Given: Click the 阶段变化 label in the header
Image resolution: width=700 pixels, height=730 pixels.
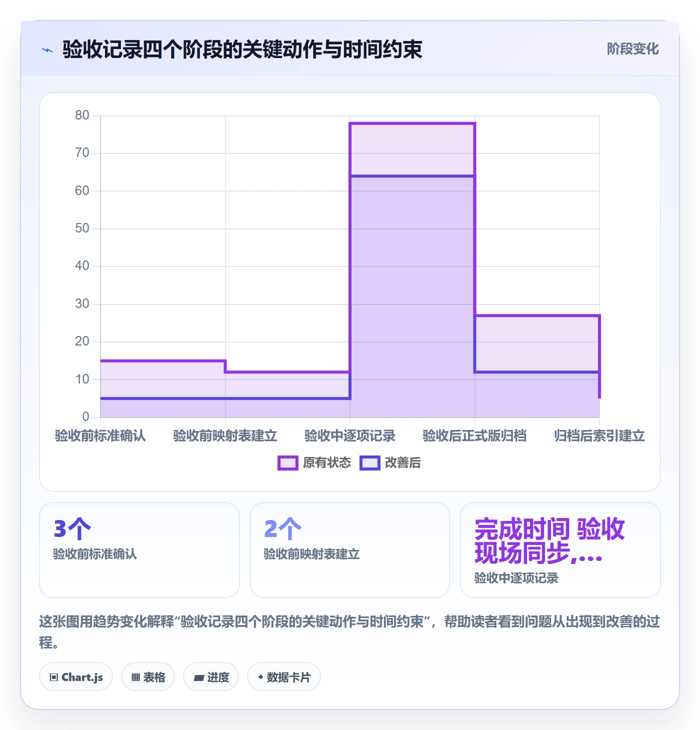Looking at the screenshot, I should point(632,49).
